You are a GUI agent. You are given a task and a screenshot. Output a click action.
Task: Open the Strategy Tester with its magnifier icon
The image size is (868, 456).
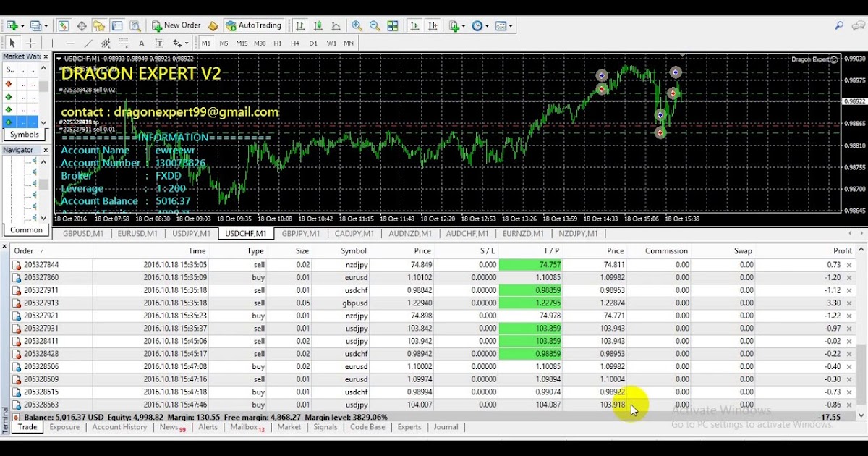click(135, 25)
